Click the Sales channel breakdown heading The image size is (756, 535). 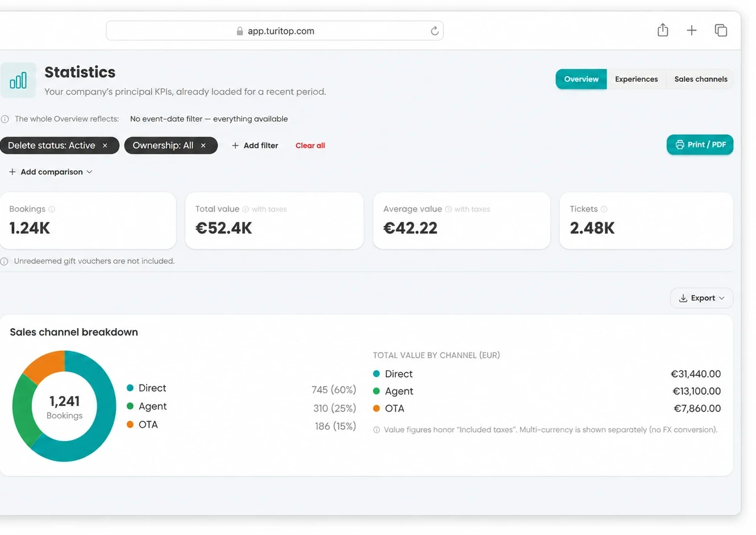coord(74,332)
